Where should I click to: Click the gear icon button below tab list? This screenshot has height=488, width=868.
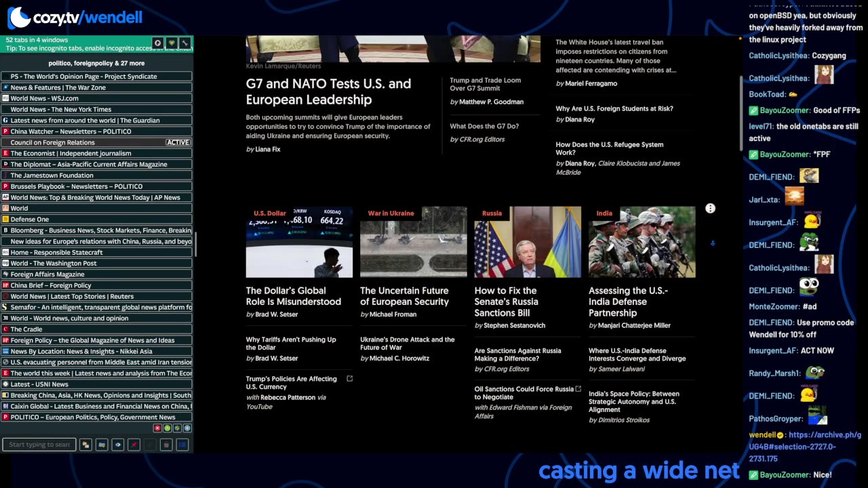(x=177, y=428)
